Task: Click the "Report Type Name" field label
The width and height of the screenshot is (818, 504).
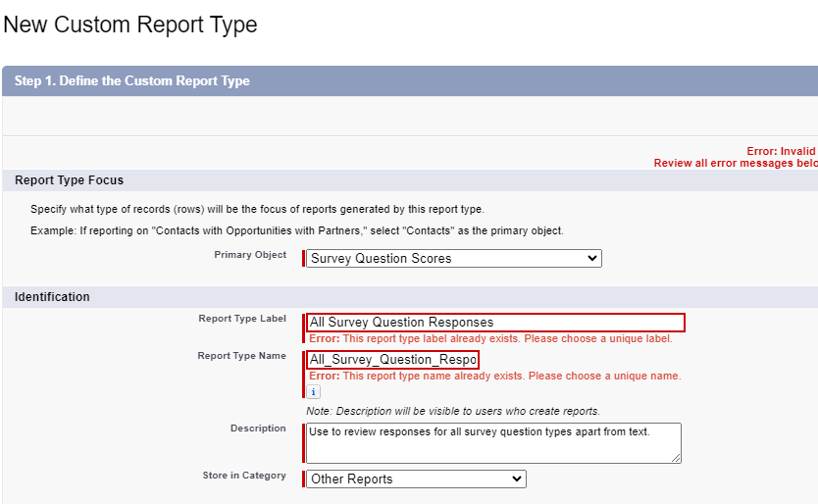Action: [241, 355]
